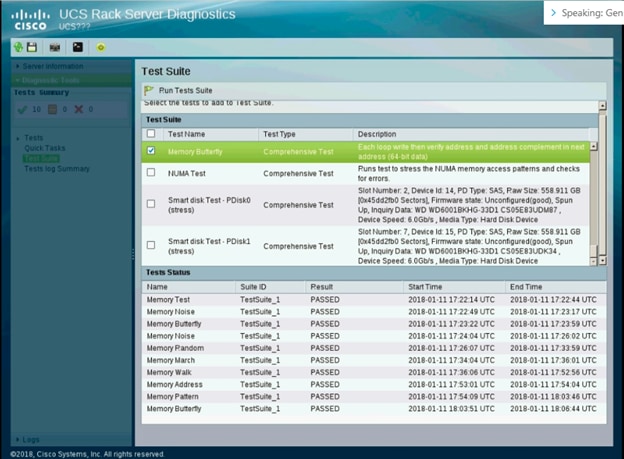
Task: Click the green checkmark passed count icon
Action: pyautogui.click(x=22, y=109)
